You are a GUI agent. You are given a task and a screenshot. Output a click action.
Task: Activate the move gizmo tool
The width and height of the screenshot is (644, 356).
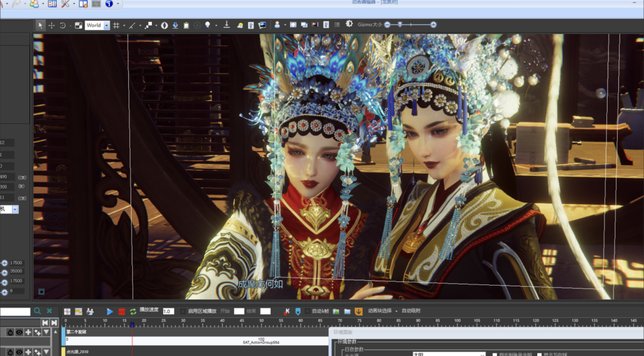pos(52,25)
